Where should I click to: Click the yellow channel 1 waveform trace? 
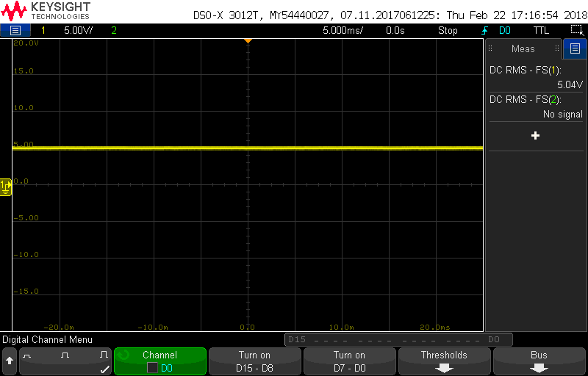248,148
